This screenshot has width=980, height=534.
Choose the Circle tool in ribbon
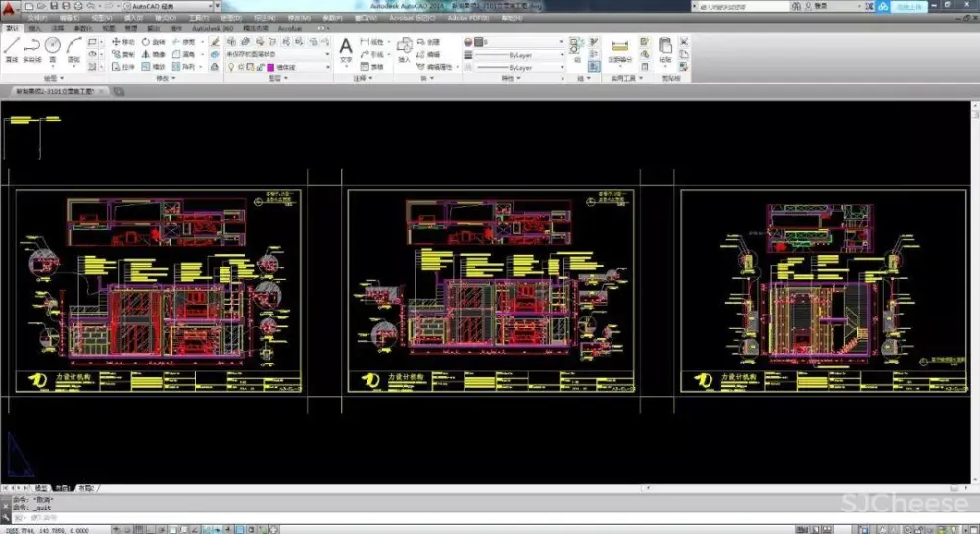point(53,47)
